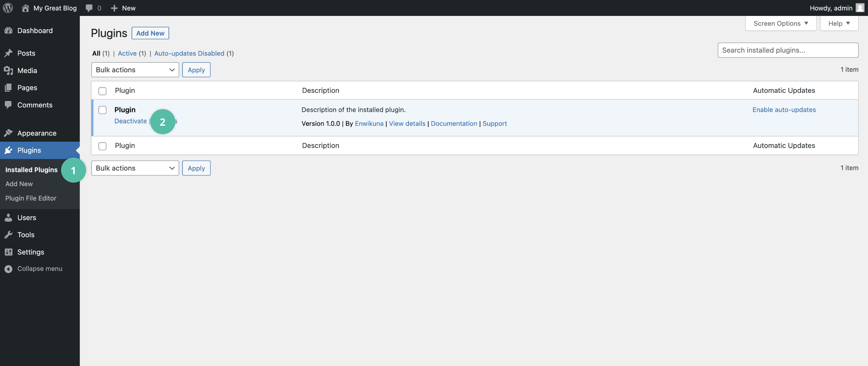Click the bottom Apply button
Image resolution: width=868 pixels, height=366 pixels.
click(196, 168)
